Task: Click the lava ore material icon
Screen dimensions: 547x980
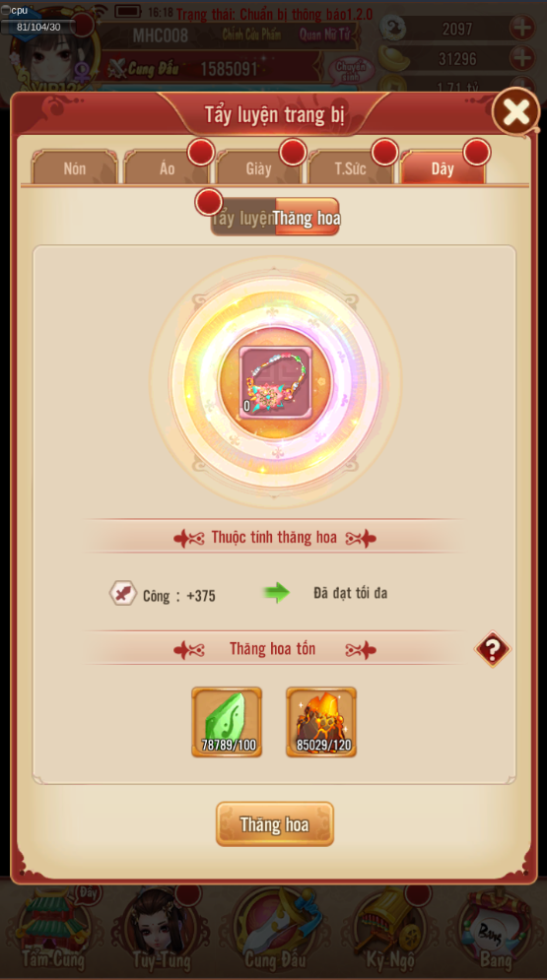Action: point(321,722)
